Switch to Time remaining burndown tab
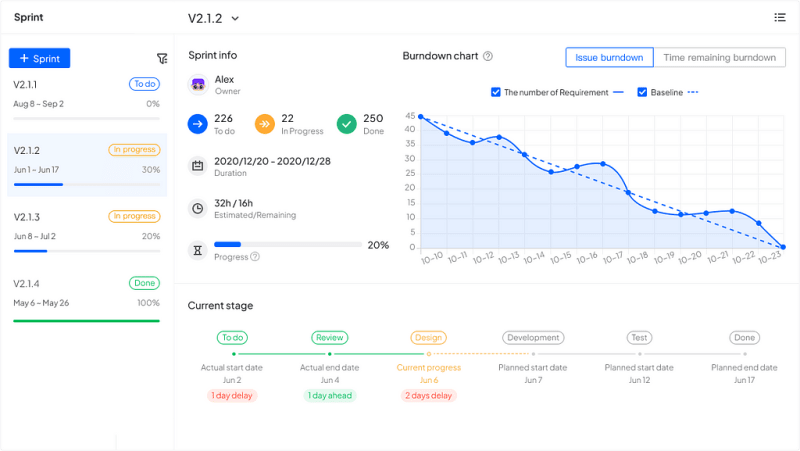Viewport: 800px width, 451px height. pyautogui.click(x=719, y=58)
